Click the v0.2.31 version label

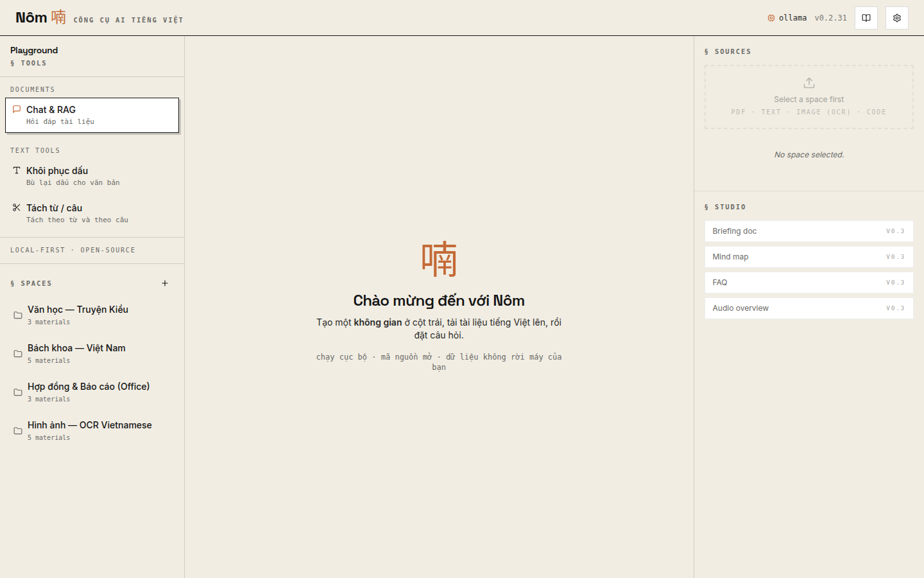tap(831, 18)
